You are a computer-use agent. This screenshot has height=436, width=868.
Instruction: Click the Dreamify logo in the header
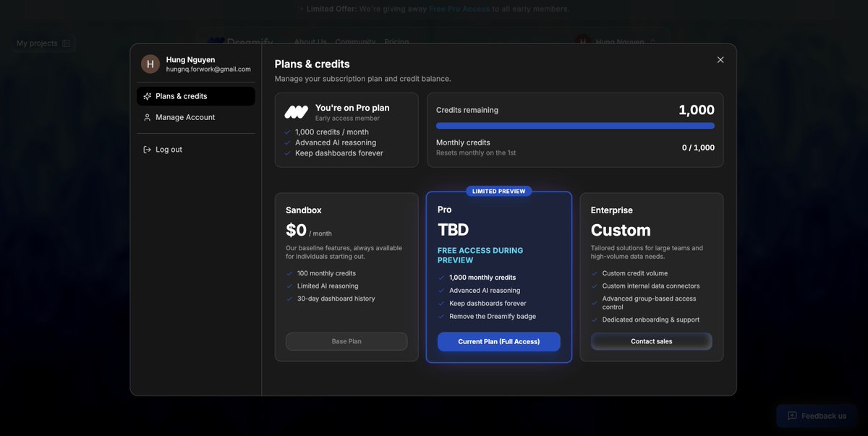tap(240, 42)
